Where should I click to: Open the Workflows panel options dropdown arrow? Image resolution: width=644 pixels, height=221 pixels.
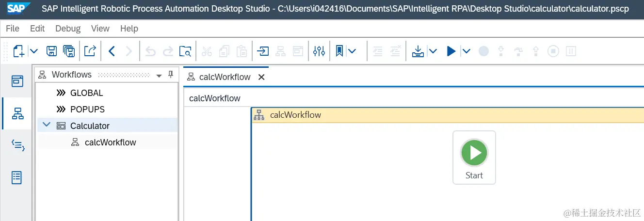(159, 76)
